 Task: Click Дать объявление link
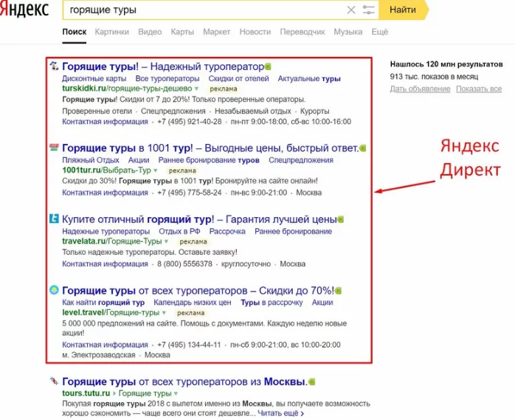(x=420, y=89)
